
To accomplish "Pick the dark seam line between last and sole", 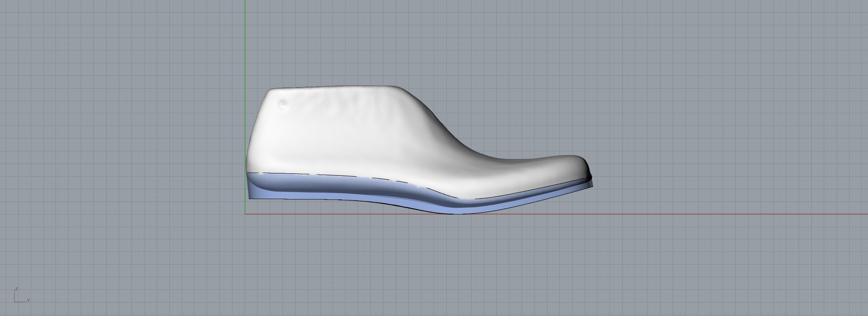I will click(355, 177).
